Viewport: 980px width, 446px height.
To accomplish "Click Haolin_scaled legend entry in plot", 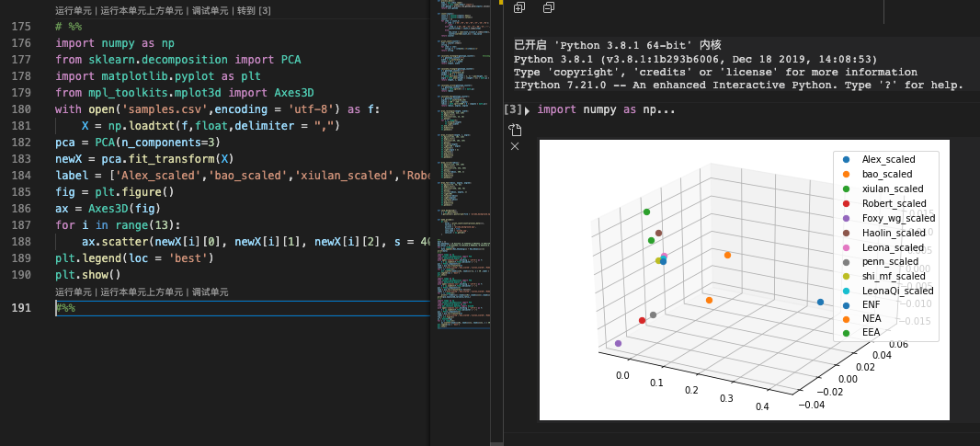I will click(x=894, y=233).
